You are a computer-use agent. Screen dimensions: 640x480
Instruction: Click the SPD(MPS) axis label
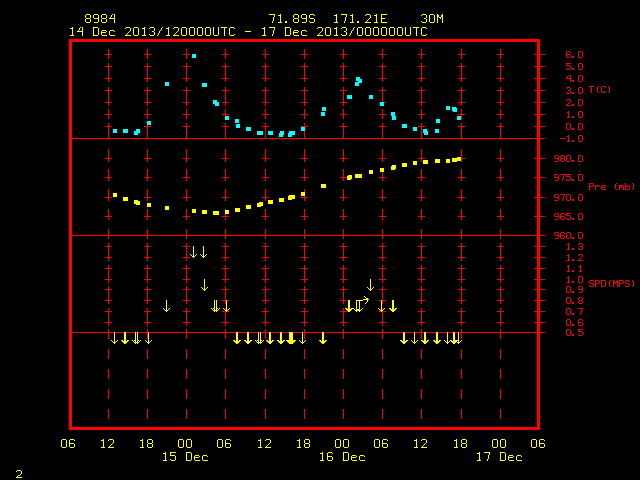pyautogui.click(x=611, y=283)
